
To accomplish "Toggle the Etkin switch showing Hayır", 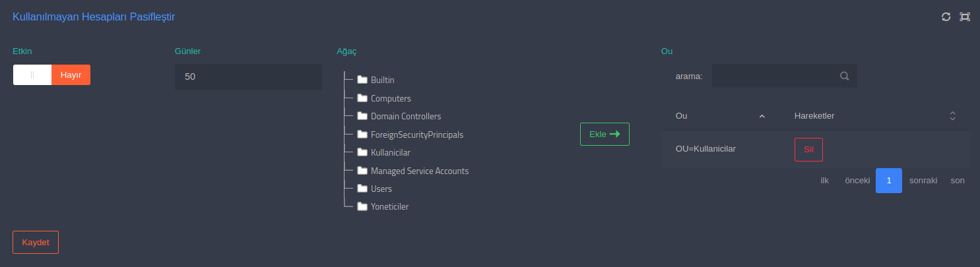I will [51, 74].
